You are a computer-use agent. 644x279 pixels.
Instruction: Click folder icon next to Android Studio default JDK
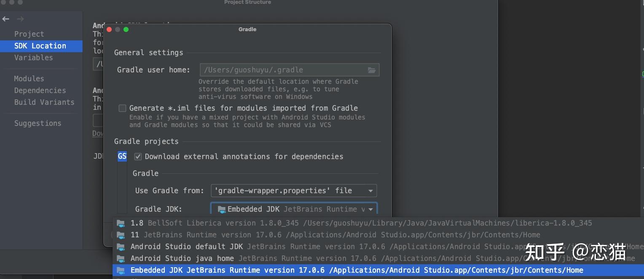(x=121, y=247)
